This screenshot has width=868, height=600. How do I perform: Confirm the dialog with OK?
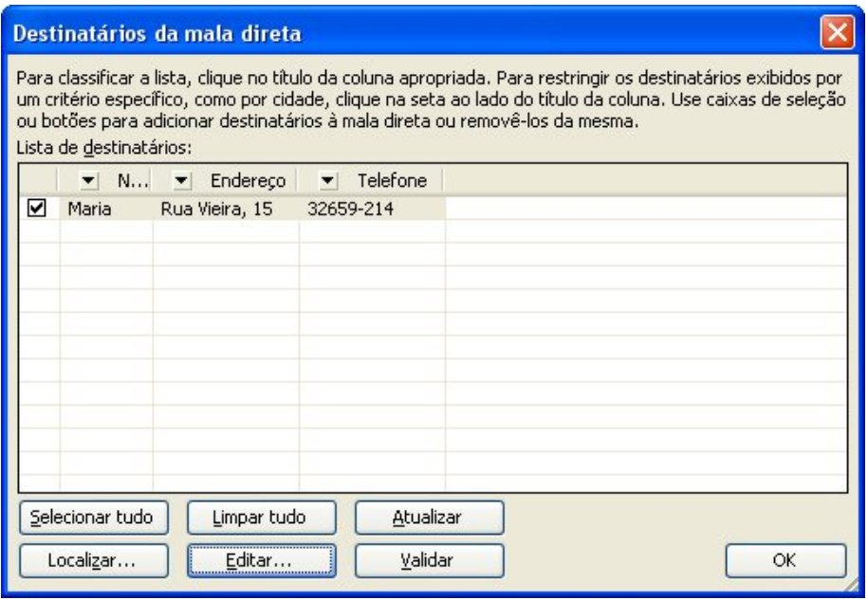pyautogui.click(x=785, y=559)
